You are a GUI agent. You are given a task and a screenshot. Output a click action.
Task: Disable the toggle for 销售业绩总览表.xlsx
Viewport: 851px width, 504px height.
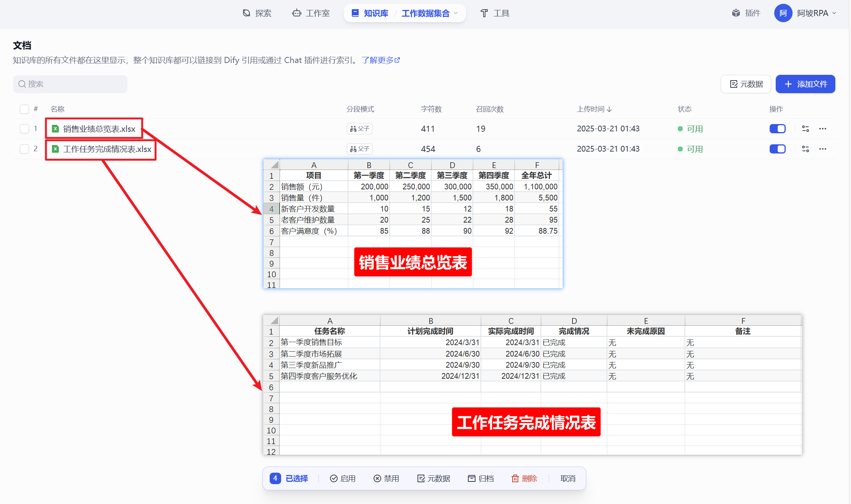point(777,129)
